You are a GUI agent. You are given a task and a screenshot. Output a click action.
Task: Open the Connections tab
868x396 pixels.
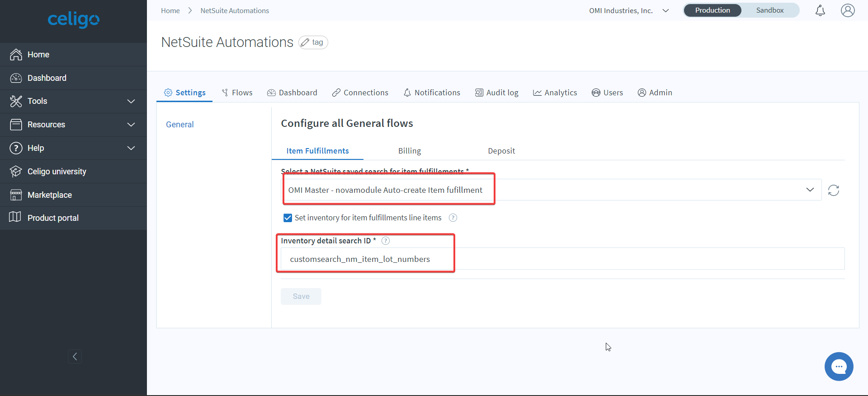(360, 93)
